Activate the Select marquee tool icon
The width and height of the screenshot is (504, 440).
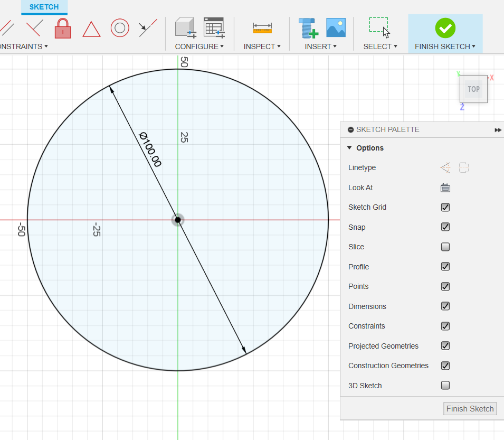point(378,24)
